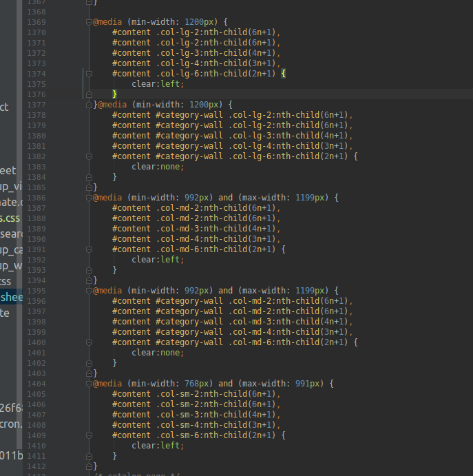The image size is (473, 476).
Task: Click the highlighted yellow closing brace on line 1376
Action: click(115, 94)
